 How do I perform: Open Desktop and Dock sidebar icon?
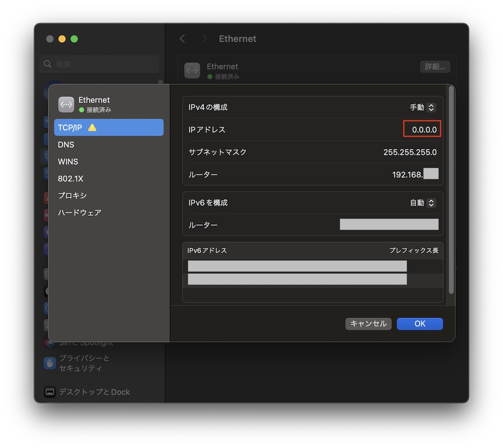click(x=50, y=392)
